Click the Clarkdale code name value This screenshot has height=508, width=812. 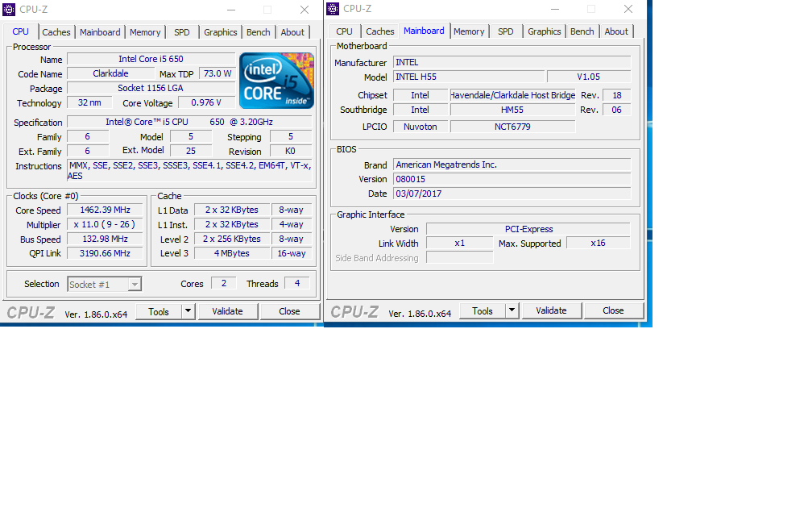(x=110, y=73)
